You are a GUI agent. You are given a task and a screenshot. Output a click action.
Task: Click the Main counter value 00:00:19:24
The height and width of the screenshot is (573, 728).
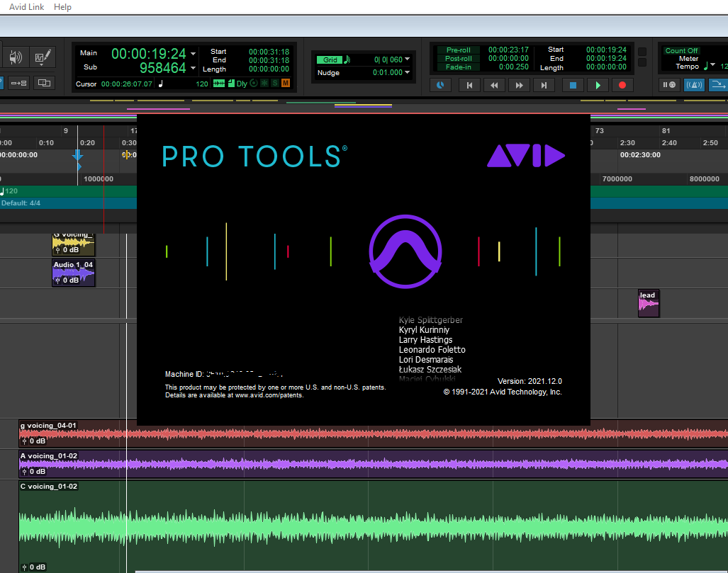[149, 54]
